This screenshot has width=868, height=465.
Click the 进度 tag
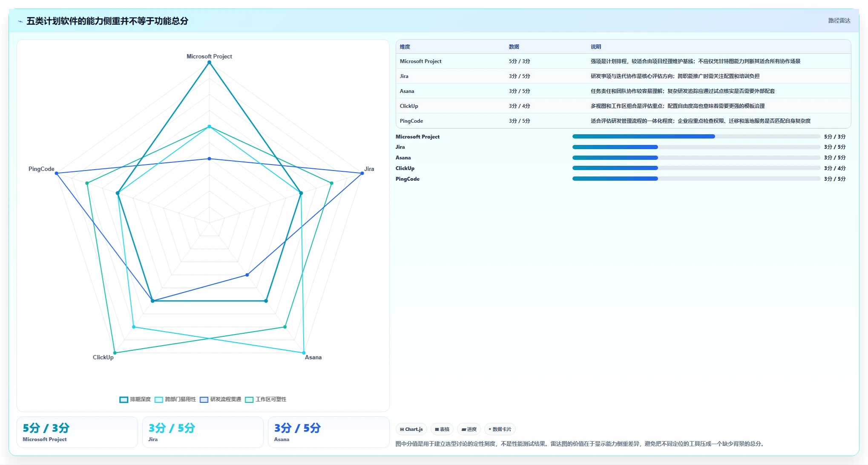pos(469,429)
